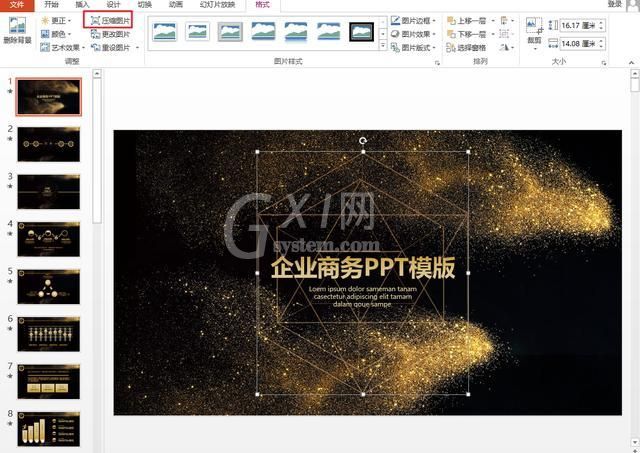
Task: Switch to the Home (开始) tab
Action: click(51, 4)
